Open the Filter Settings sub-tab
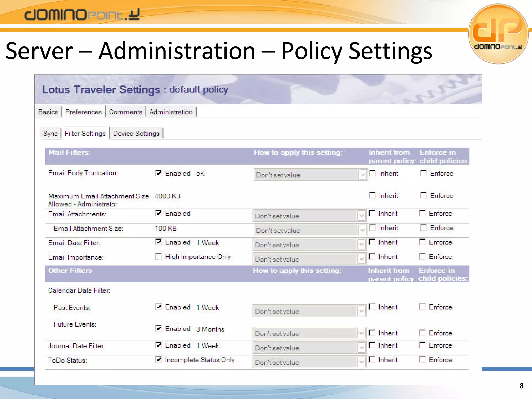The image size is (532, 399). 85,134
